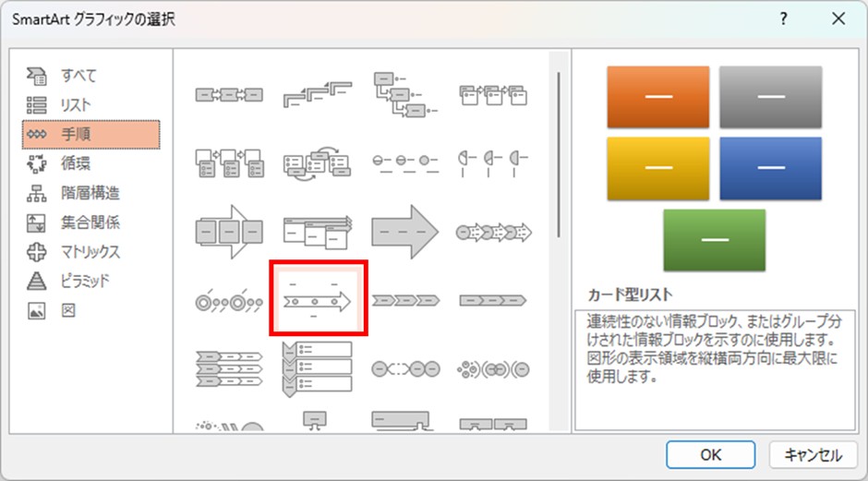Pick the chain of circles with dotted arrows
Screen dimensions: 868x481
point(493,232)
